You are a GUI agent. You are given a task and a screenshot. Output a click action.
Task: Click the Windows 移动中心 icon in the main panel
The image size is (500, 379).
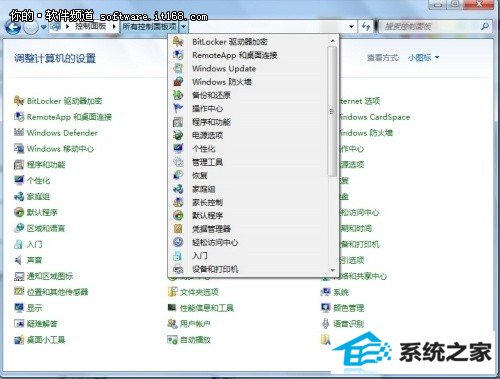point(19,148)
